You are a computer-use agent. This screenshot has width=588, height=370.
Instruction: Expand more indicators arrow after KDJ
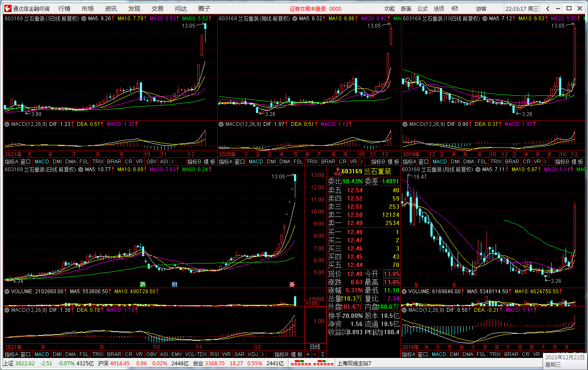[263, 354]
